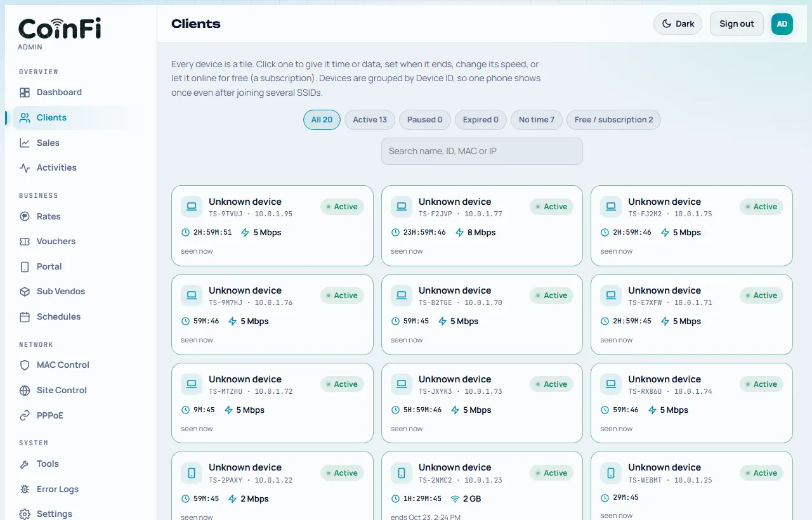The width and height of the screenshot is (812, 520).
Task: Click the 23H:59M:46 time remaining
Action: pos(424,233)
